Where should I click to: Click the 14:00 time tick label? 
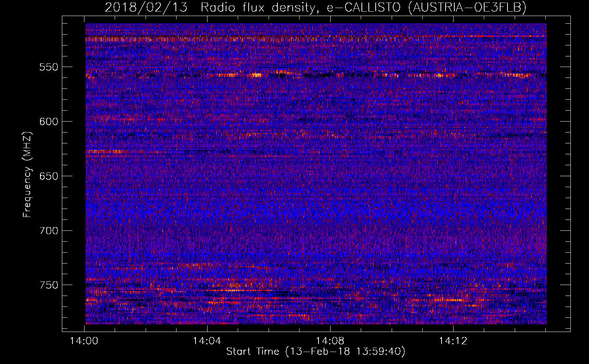point(84,341)
